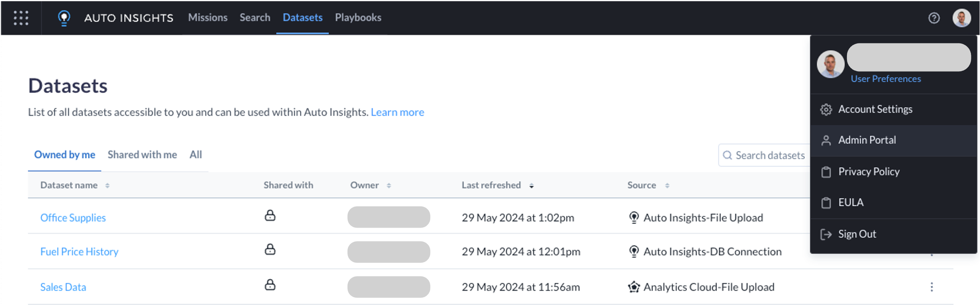This screenshot has height=305, width=980.
Task: Click Sales Data Analytics Cloud source icon
Action: (x=634, y=287)
